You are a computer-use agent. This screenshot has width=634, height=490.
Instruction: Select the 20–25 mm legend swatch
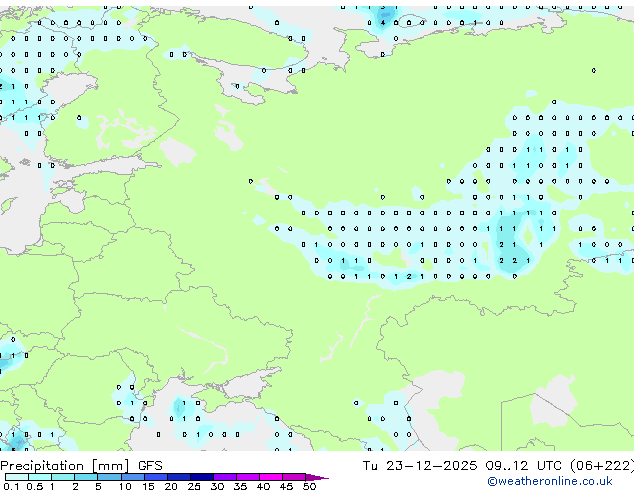click(x=179, y=477)
